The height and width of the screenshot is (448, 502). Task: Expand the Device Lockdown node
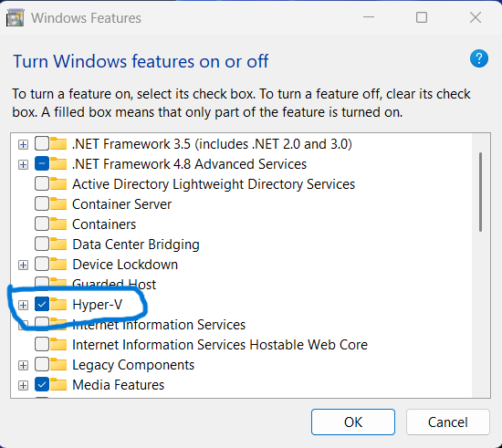coord(23,266)
